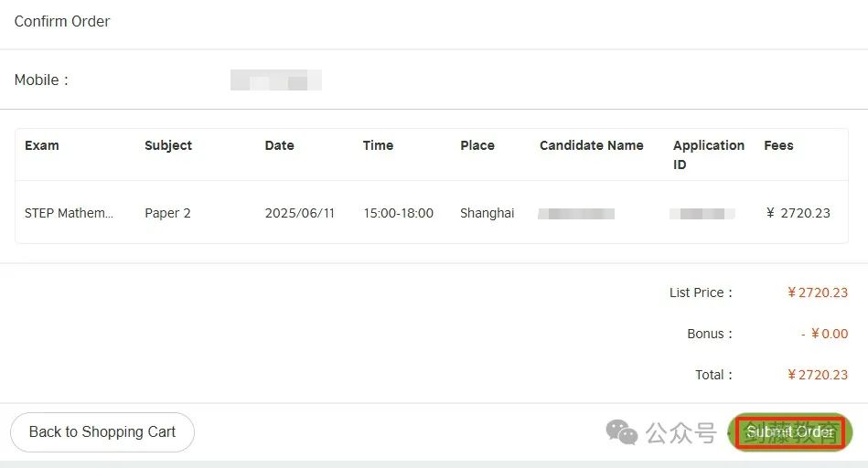The image size is (868, 468).
Task: Select the Paper 2 subject cell
Action: (167, 213)
